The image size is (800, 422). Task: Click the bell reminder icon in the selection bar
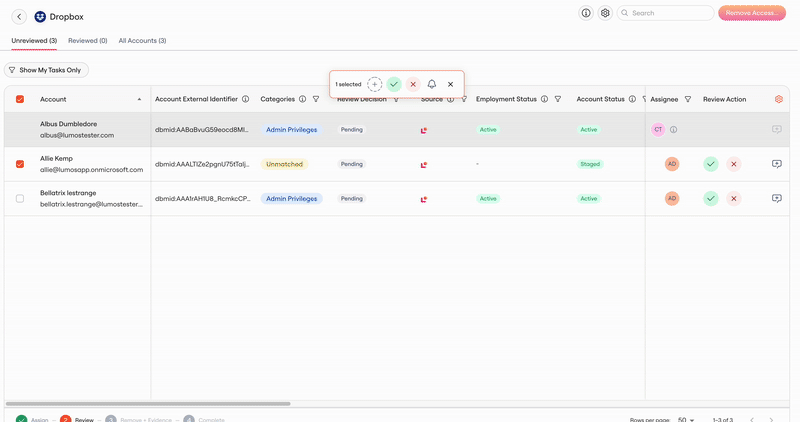(x=432, y=84)
